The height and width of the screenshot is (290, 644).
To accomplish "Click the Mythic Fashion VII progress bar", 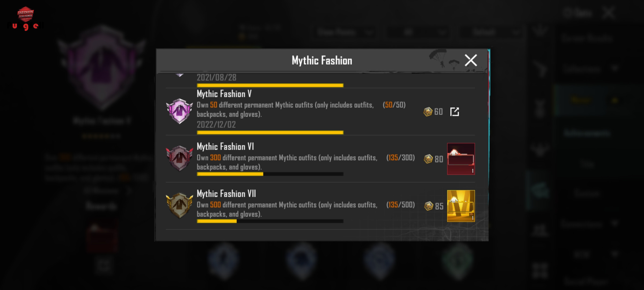I will [x=270, y=221].
